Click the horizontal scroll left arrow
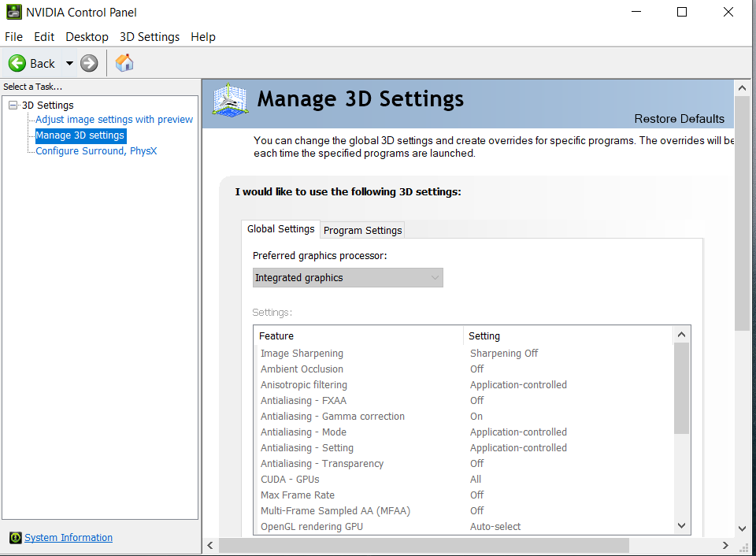756x556 pixels. coord(210,546)
